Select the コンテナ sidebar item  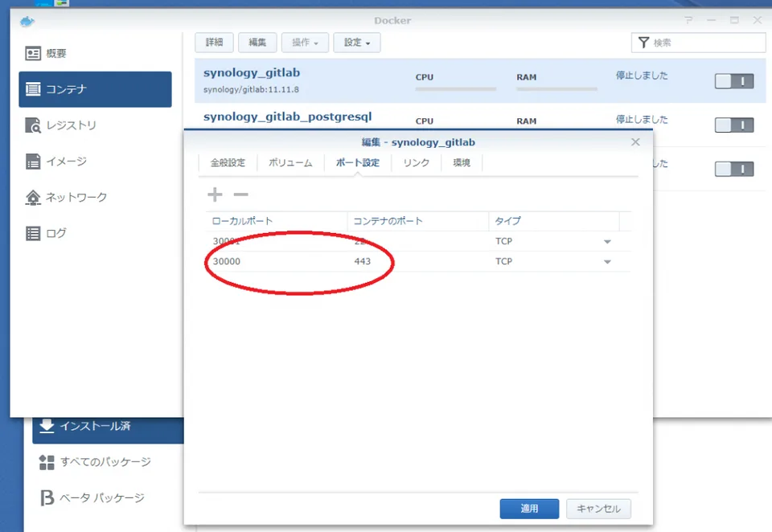(x=95, y=89)
